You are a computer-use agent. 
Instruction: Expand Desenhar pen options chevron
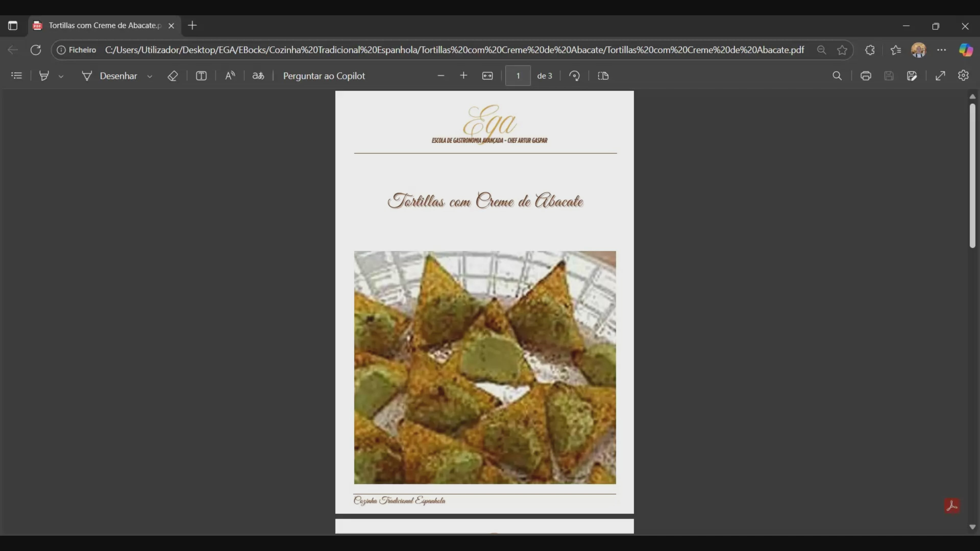[150, 77]
